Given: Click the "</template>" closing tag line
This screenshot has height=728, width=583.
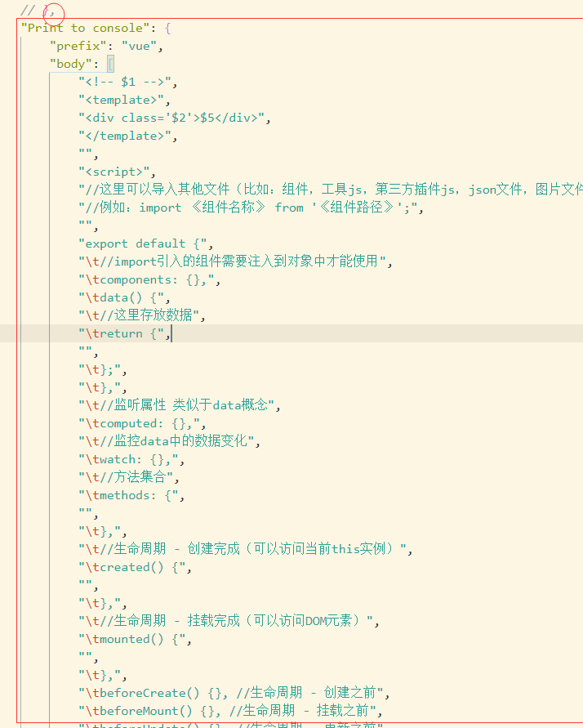Looking at the screenshot, I should pos(127,136).
